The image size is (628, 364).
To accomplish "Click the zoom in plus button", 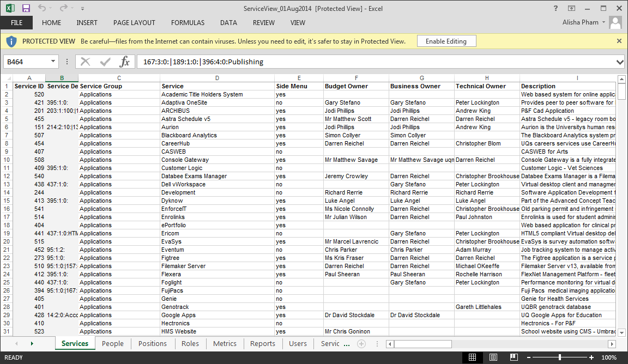I will 591,357.
